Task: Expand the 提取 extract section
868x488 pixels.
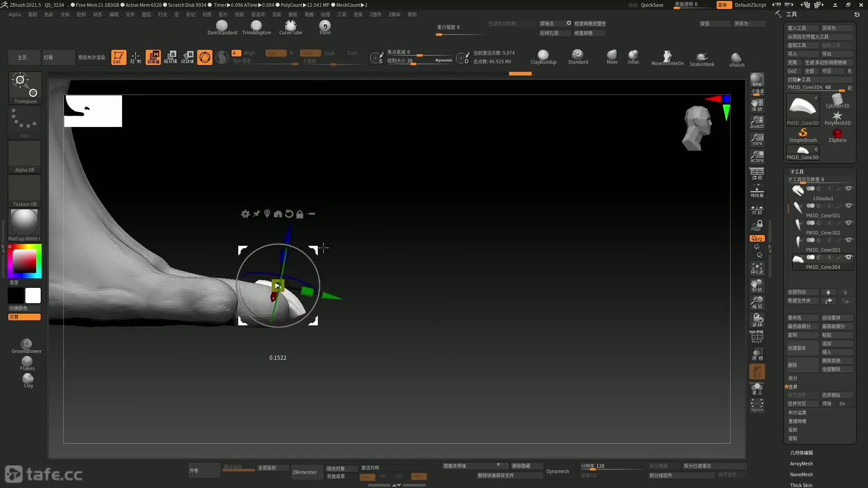Action: [x=793, y=438]
